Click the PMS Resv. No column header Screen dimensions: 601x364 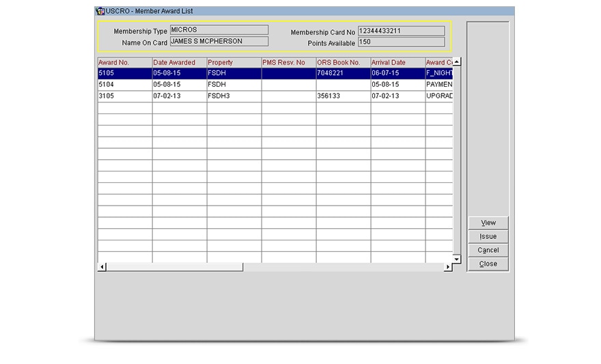[x=289, y=62]
